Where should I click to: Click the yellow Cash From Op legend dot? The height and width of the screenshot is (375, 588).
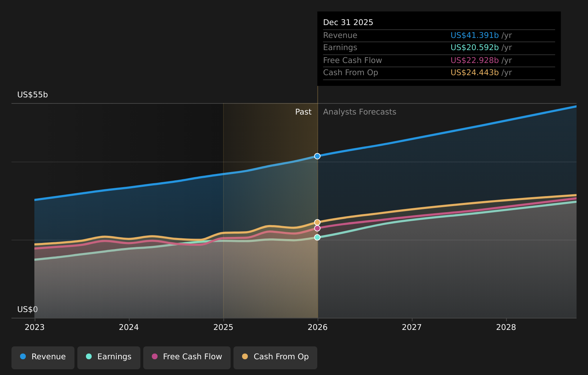coord(245,357)
